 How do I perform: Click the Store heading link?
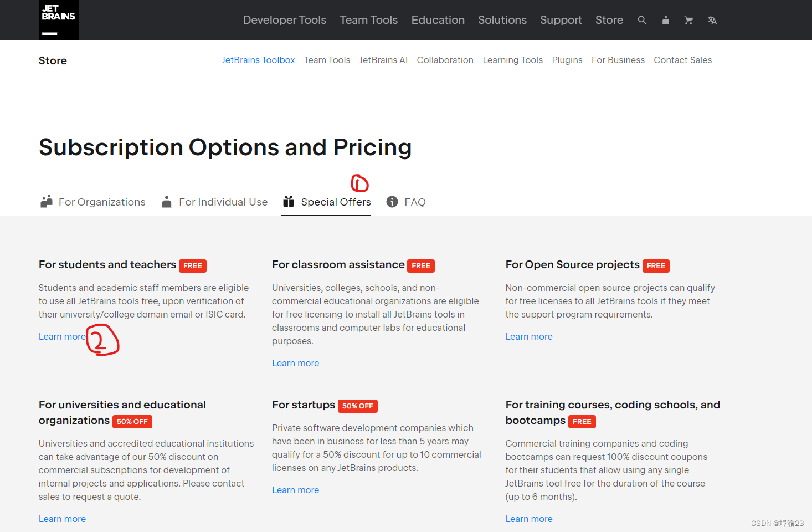click(53, 60)
